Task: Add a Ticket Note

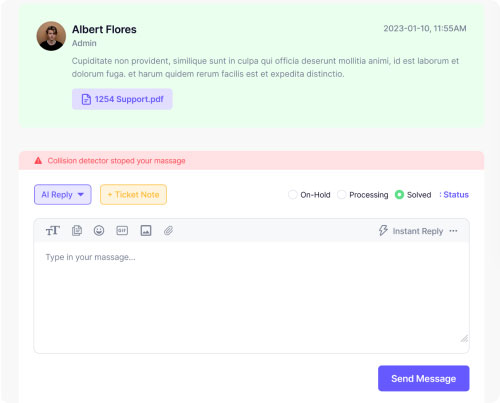Action: click(133, 195)
